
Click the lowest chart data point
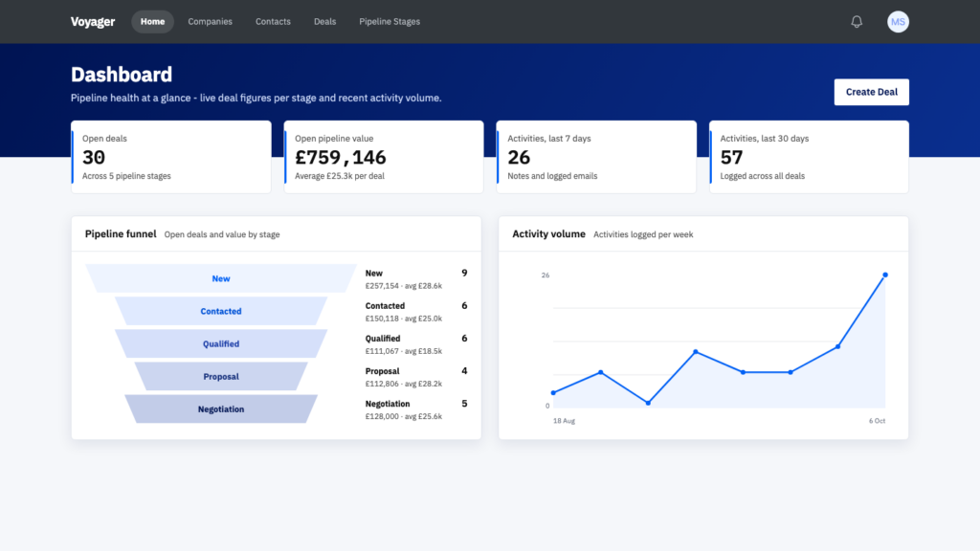point(648,403)
